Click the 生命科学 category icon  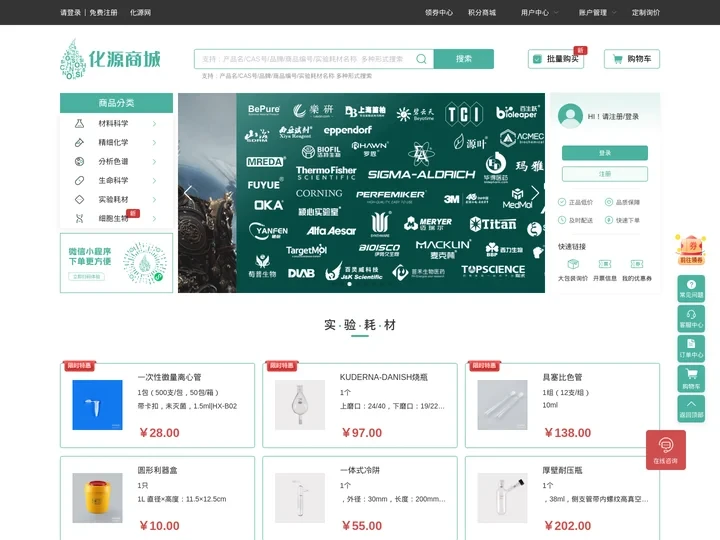[x=79, y=180]
